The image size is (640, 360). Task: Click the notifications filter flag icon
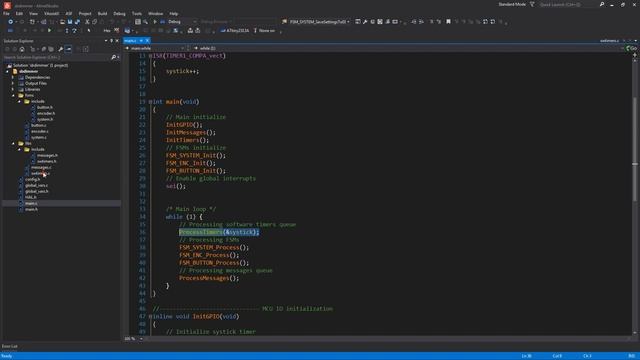pos(532,4)
